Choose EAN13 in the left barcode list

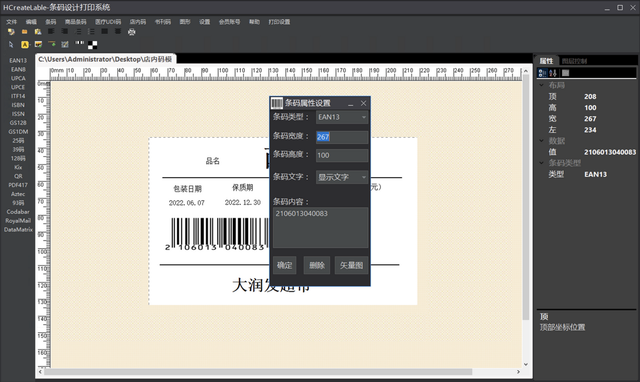[18, 60]
